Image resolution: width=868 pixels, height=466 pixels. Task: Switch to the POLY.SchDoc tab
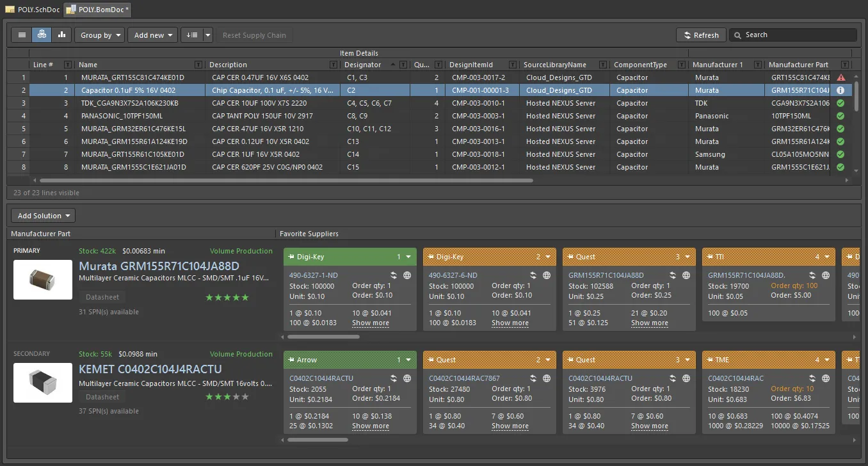coord(31,9)
